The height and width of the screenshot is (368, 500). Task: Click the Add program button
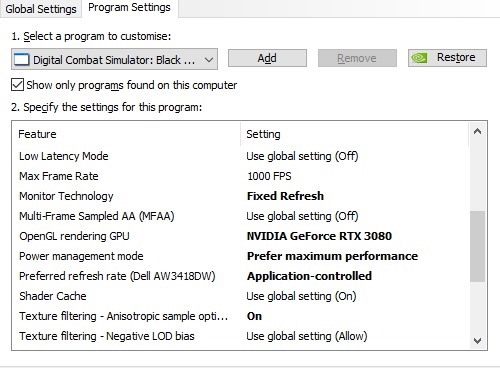point(267,58)
